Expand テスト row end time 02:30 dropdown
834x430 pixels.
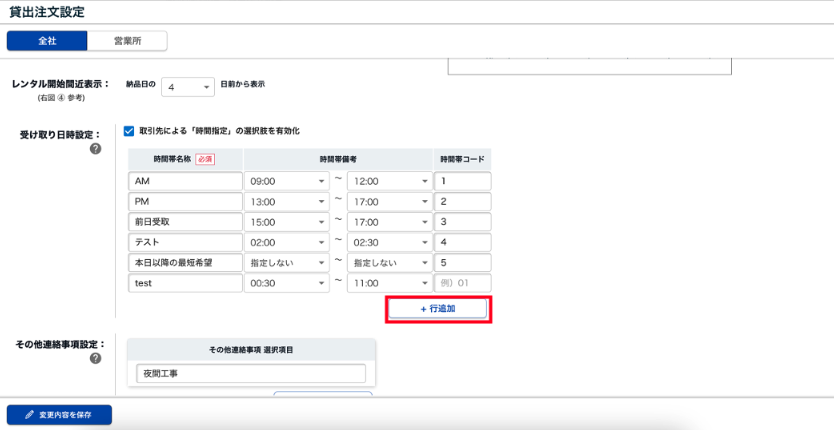(388, 242)
